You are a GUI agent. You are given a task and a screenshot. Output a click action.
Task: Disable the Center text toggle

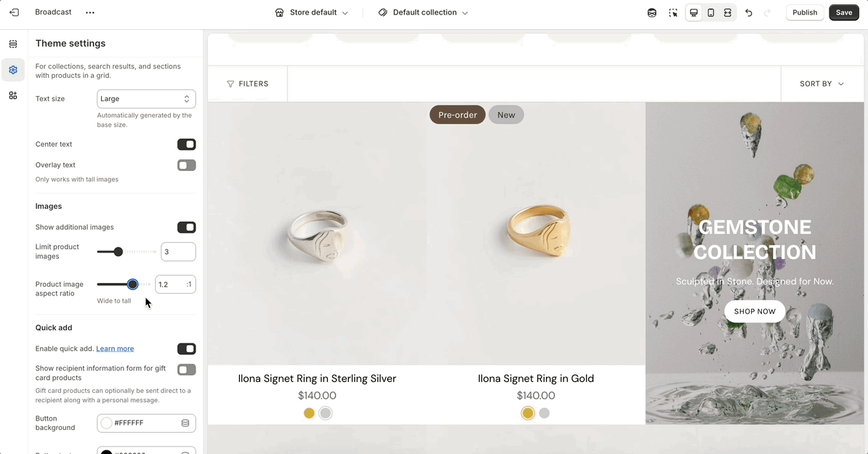click(186, 144)
